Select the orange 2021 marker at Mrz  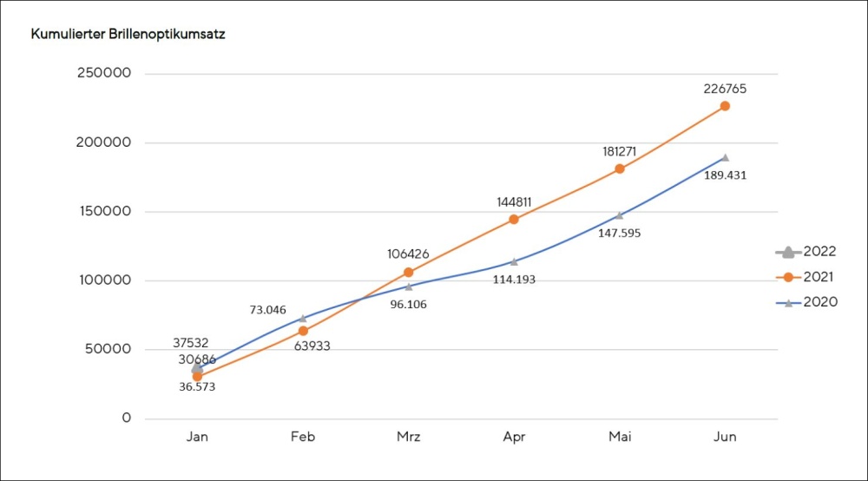(409, 272)
